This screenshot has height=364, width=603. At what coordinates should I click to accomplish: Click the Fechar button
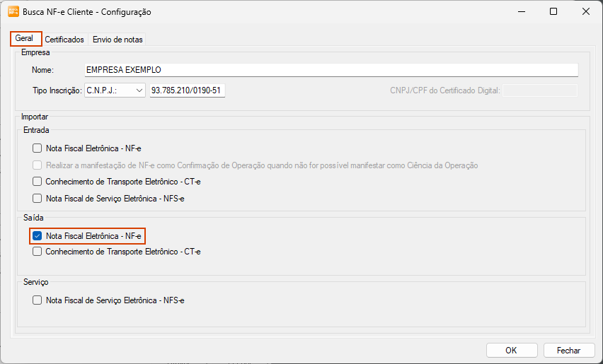click(x=568, y=350)
